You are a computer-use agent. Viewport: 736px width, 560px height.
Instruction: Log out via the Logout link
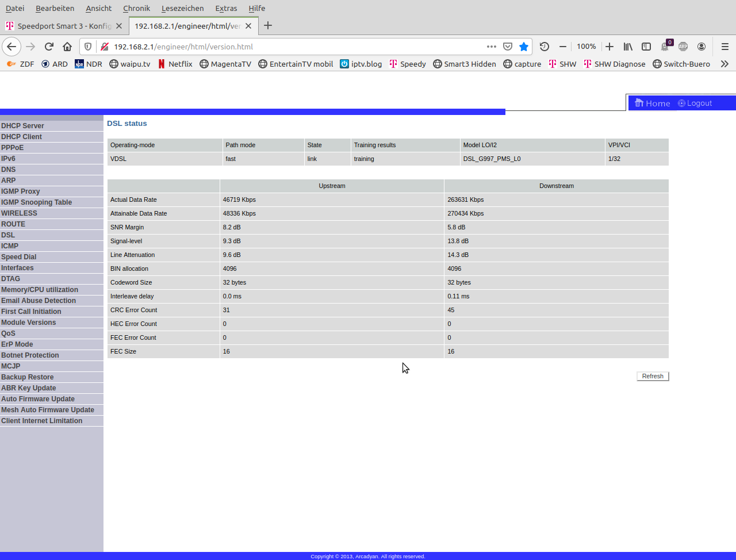pyautogui.click(x=695, y=103)
